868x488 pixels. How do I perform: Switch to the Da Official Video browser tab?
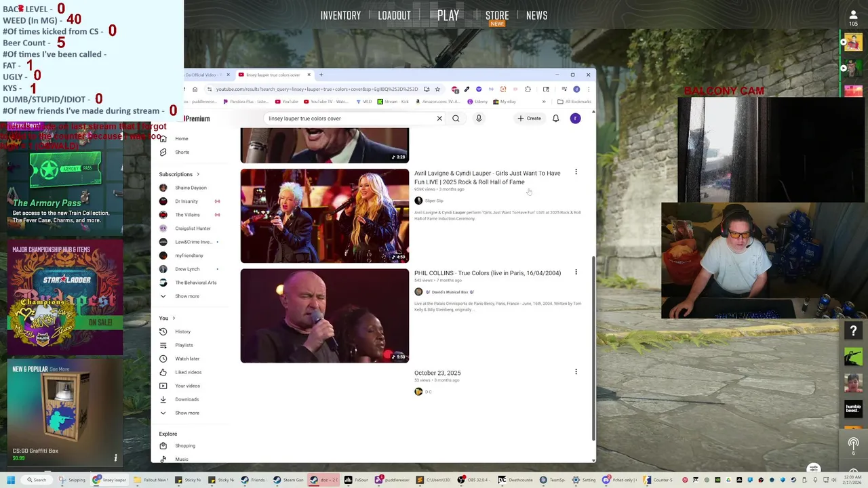tap(205, 75)
